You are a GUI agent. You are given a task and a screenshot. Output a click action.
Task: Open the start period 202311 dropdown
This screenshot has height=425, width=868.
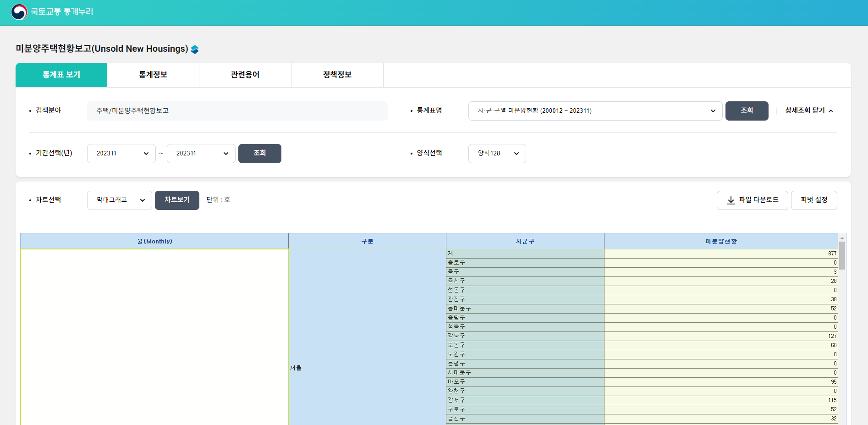[x=121, y=153]
